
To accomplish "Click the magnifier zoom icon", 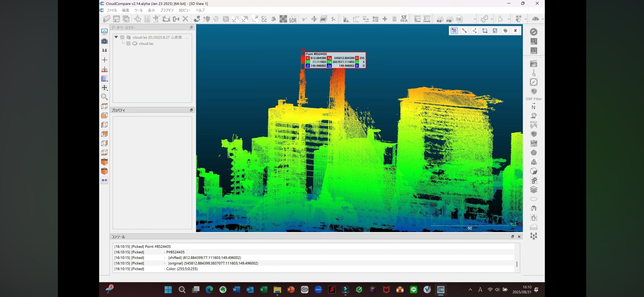I will click(x=104, y=97).
